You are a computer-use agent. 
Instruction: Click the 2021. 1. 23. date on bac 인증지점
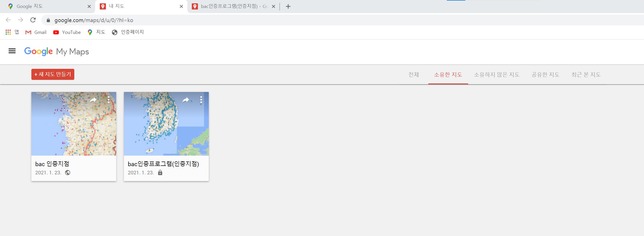point(48,173)
